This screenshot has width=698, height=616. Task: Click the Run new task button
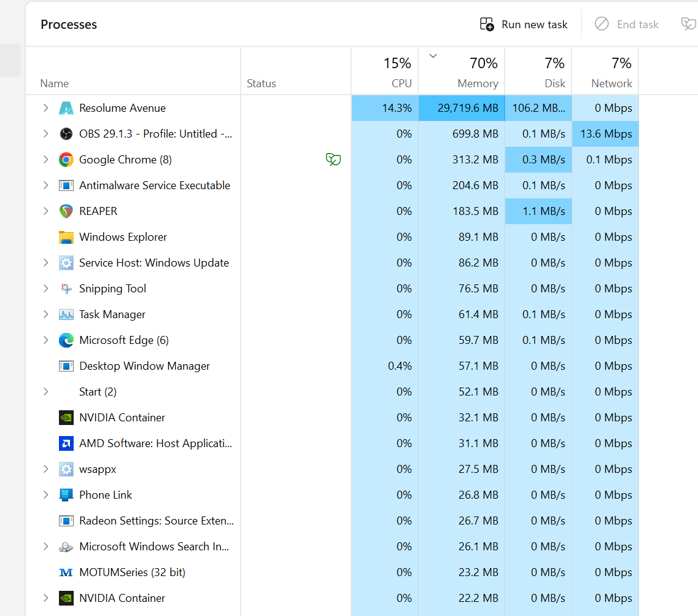(524, 25)
